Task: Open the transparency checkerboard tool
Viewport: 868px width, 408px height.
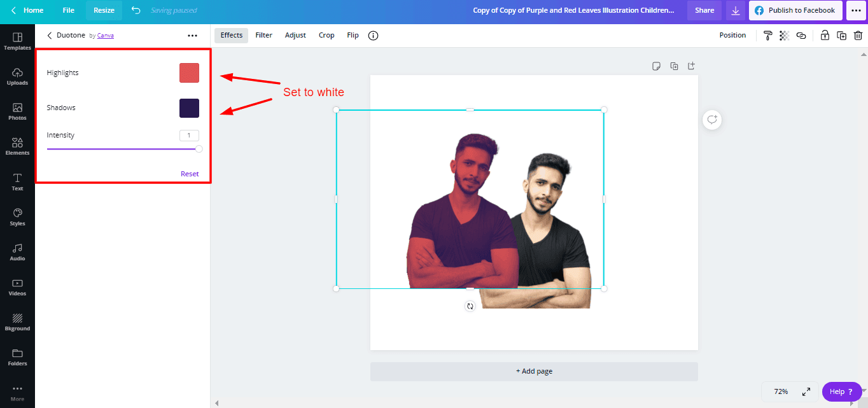Action: pyautogui.click(x=784, y=36)
